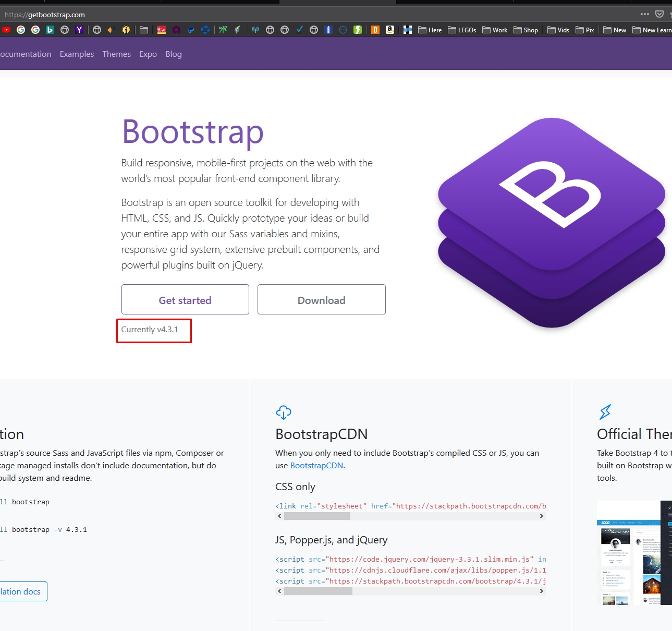Open the PayPal bookmark icon

[191, 30]
